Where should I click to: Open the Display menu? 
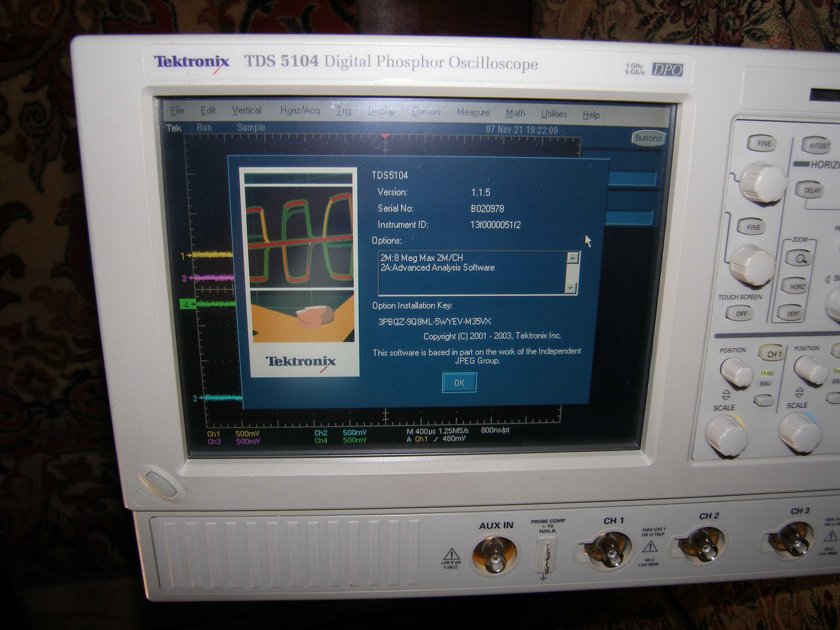(382, 111)
